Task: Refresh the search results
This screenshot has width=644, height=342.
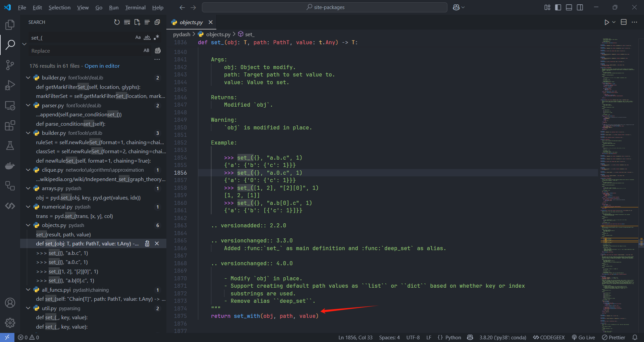Action: click(x=117, y=22)
